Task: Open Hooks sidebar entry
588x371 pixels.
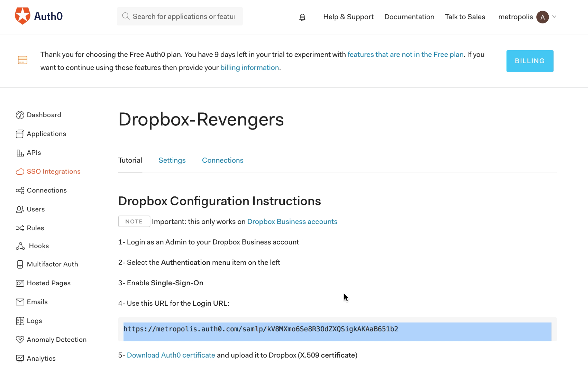Action: click(39, 246)
